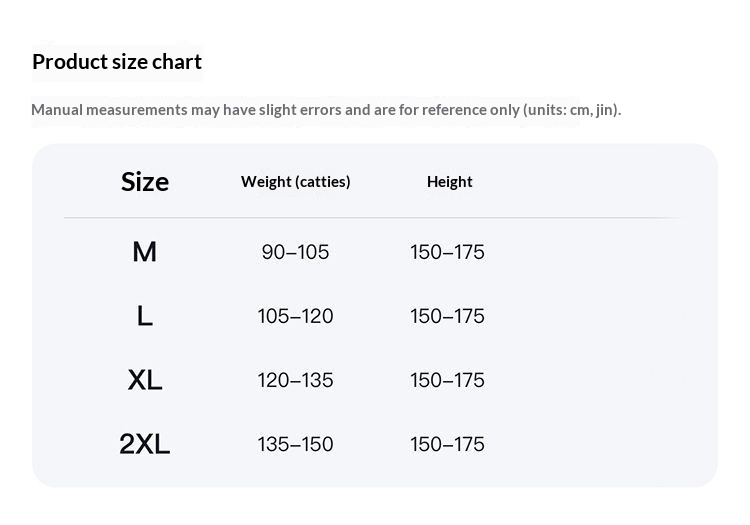Click the 105–120 weight value
Viewport: 750px width, 525px height.
click(x=295, y=316)
